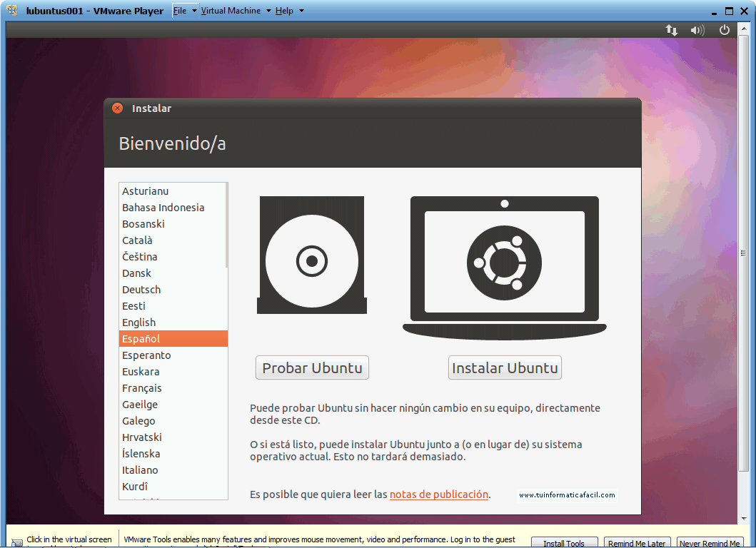Select Bosanski language
This screenshot has width=756, height=548.
coord(173,224)
